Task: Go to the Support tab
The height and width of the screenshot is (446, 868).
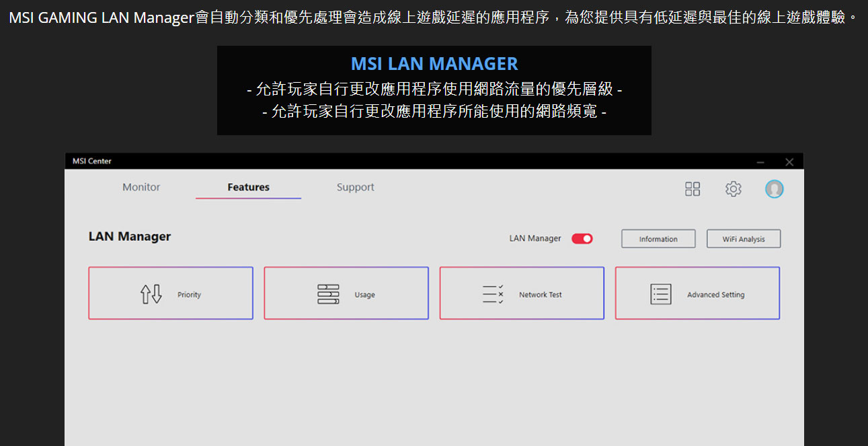Action: pyautogui.click(x=356, y=188)
